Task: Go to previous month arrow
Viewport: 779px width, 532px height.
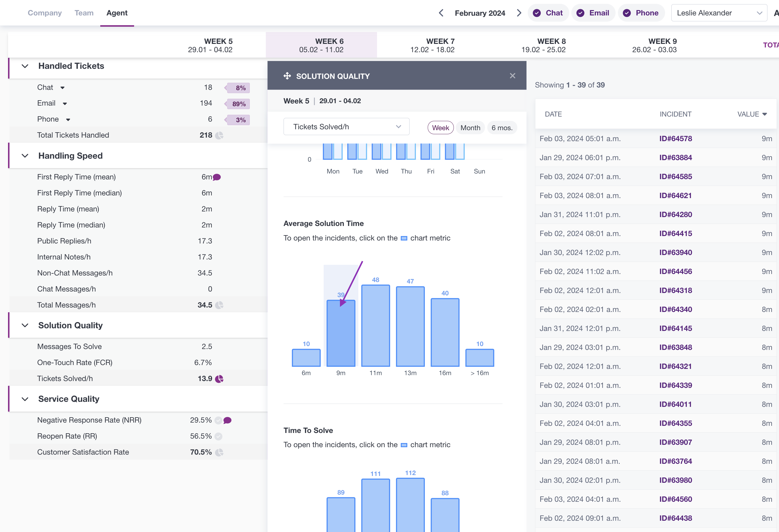Action: click(x=441, y=13)
